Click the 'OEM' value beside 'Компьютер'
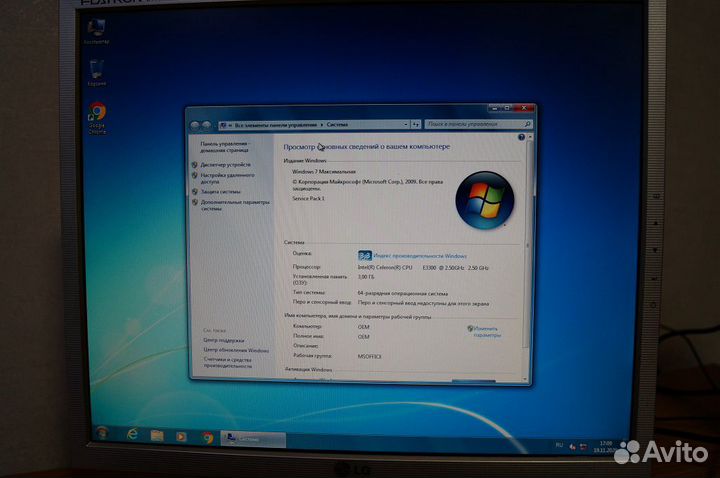 point(363,327)
